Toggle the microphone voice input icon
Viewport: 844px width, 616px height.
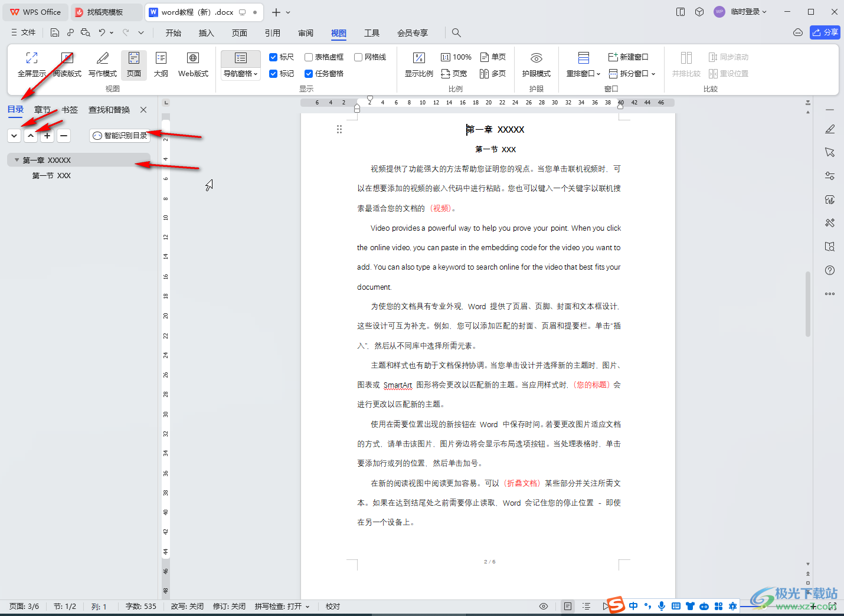tap(662, 606)
